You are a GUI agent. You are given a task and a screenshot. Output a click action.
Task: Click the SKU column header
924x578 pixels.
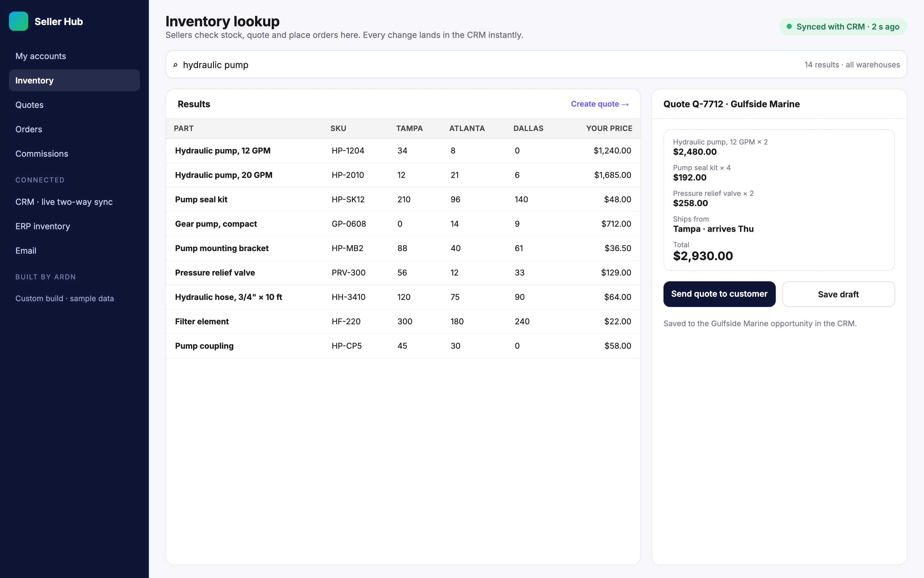[338, 128]
